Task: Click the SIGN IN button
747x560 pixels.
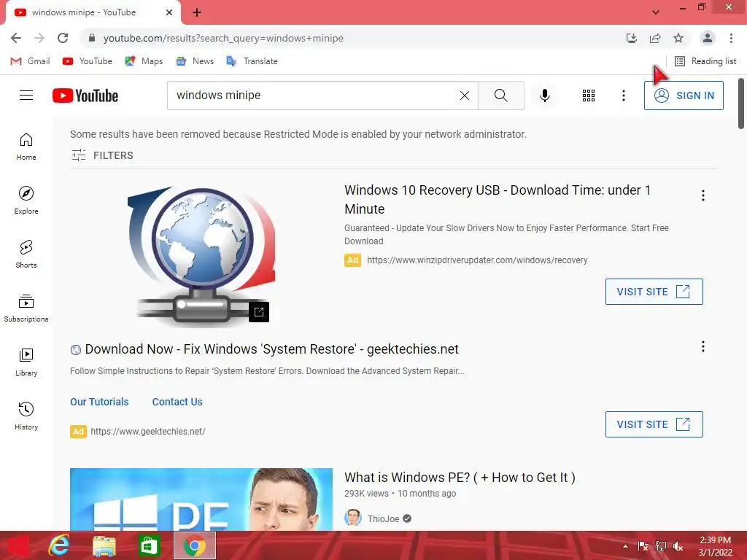Action: [x=683, y=96]
